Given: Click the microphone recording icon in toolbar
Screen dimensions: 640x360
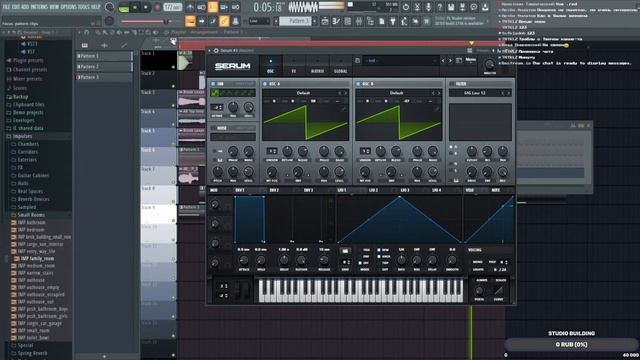Looking at the screenshot, I should click(x=428, y=7).
